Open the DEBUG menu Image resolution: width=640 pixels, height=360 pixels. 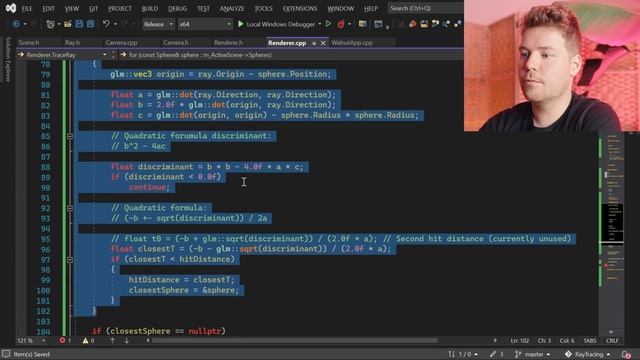178,9
